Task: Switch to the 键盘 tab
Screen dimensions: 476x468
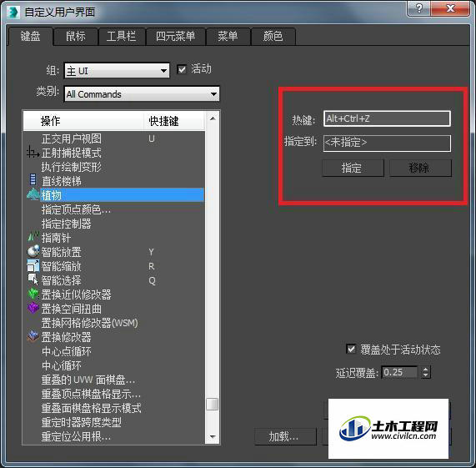Action: 30,37
